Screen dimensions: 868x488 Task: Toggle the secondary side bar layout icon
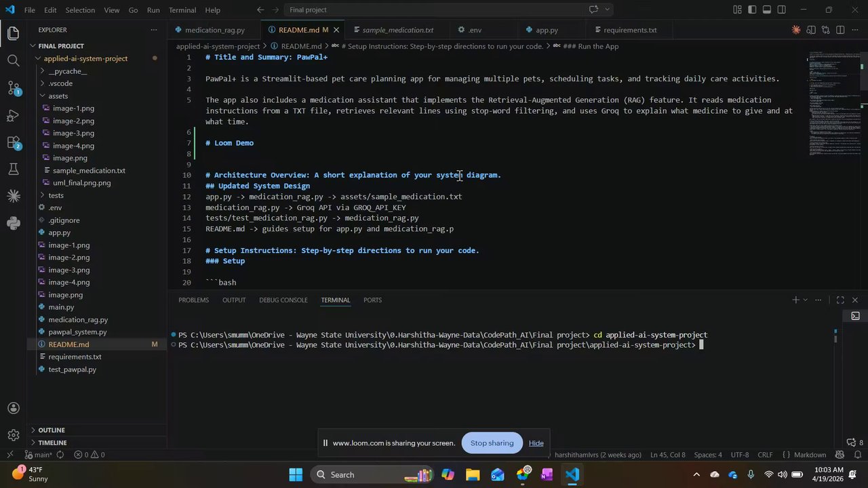click(782, 9)
